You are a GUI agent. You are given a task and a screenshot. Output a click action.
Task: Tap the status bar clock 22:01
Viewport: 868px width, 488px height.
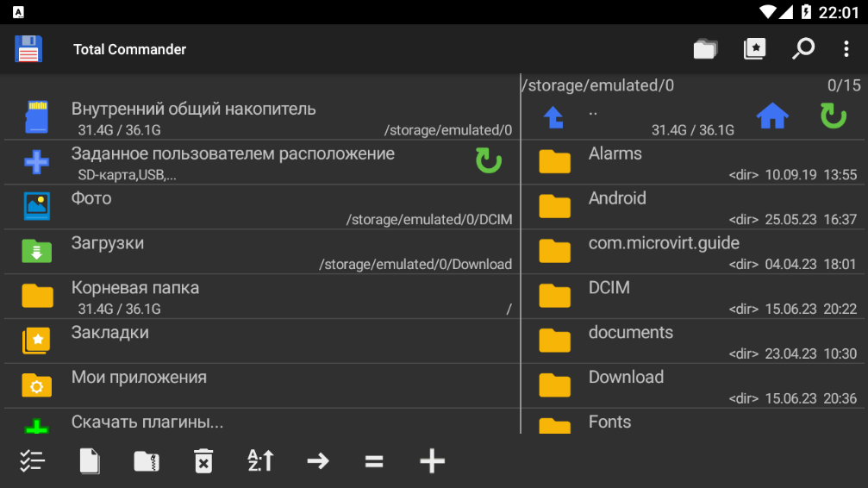pyautogui.click(x=839, y=12)
